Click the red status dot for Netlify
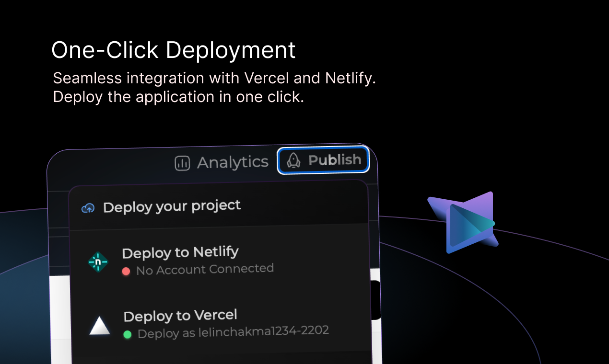609x364 pixels. (126, 272)
